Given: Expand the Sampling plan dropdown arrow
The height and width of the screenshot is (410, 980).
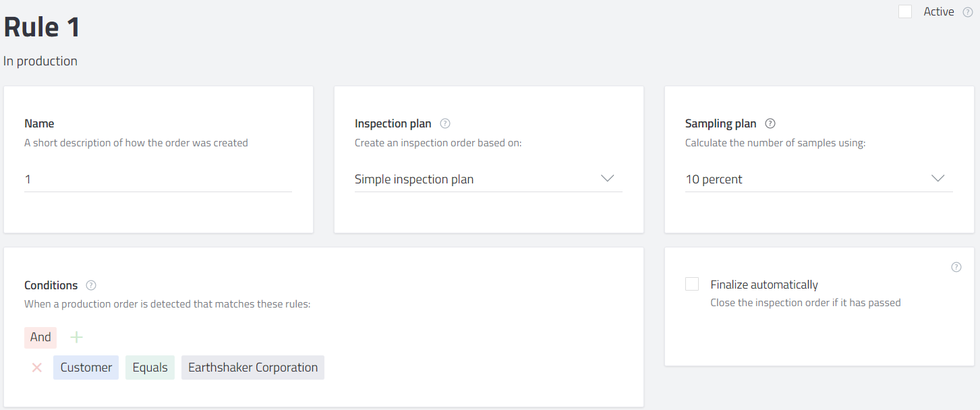Looking at the screenshot, I should click(x=938, y=179).
